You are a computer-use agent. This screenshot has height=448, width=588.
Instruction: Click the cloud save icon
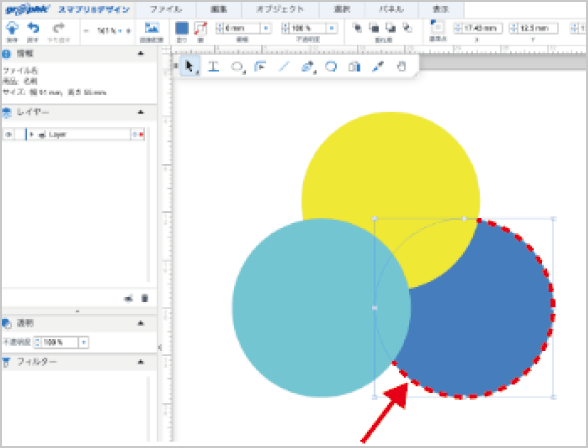pyautogui.click(x=12, y=28)
